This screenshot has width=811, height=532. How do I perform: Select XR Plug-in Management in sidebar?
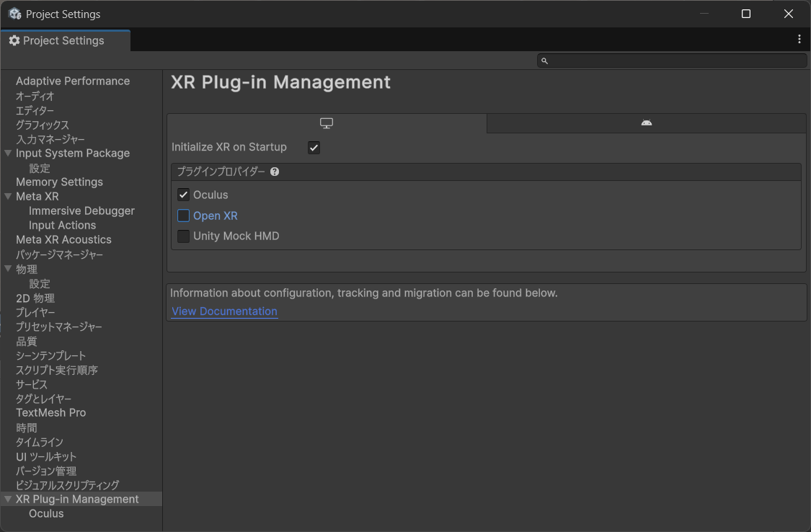click(77, 500)
